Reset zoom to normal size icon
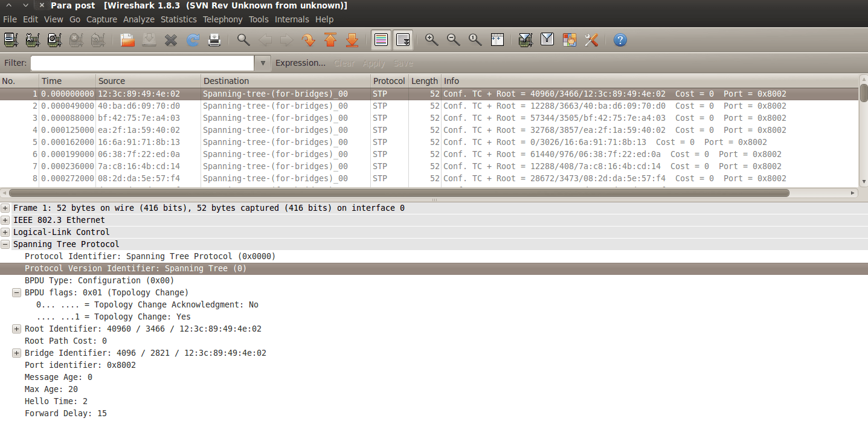868x447 pixels. coord(475,40)
